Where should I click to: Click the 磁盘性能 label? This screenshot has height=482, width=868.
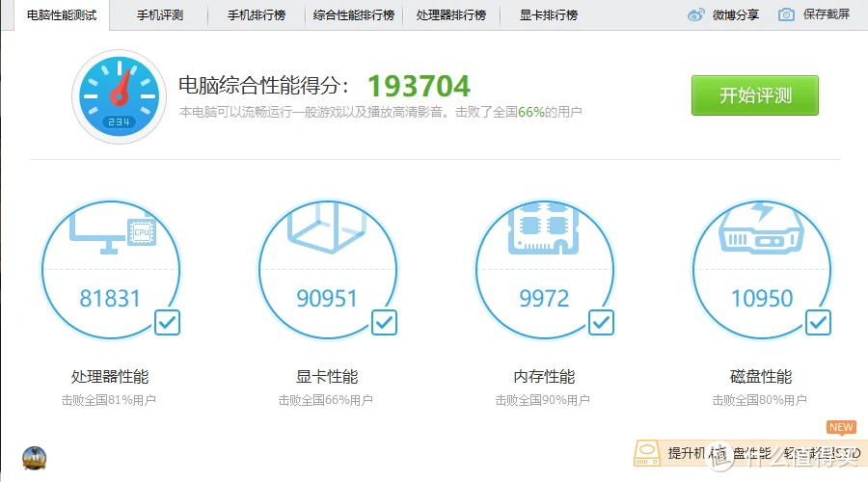click(x=761, y=377)
